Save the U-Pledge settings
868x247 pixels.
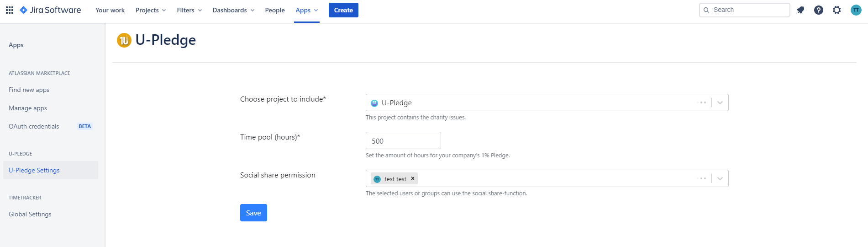click(253, 213)
